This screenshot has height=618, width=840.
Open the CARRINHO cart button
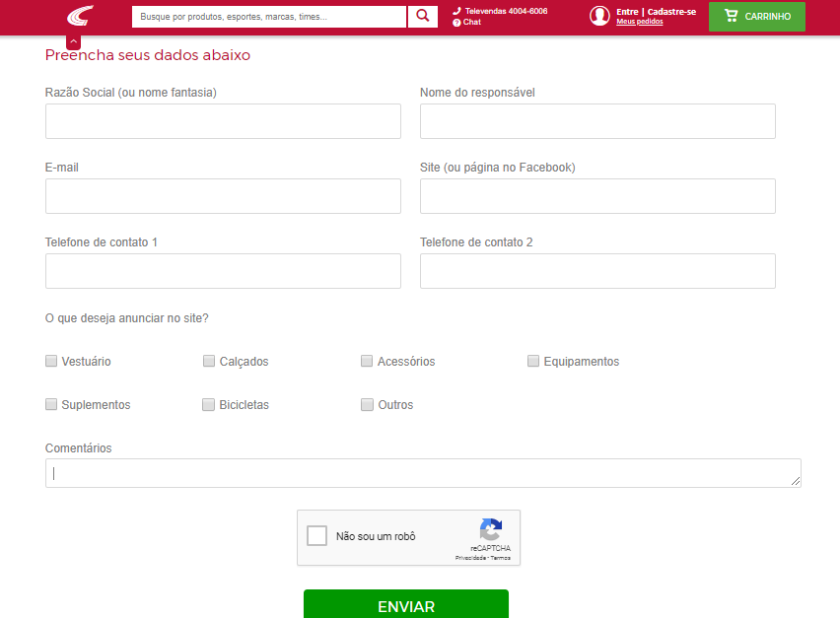pyautogui.click(x=756, y=17)
